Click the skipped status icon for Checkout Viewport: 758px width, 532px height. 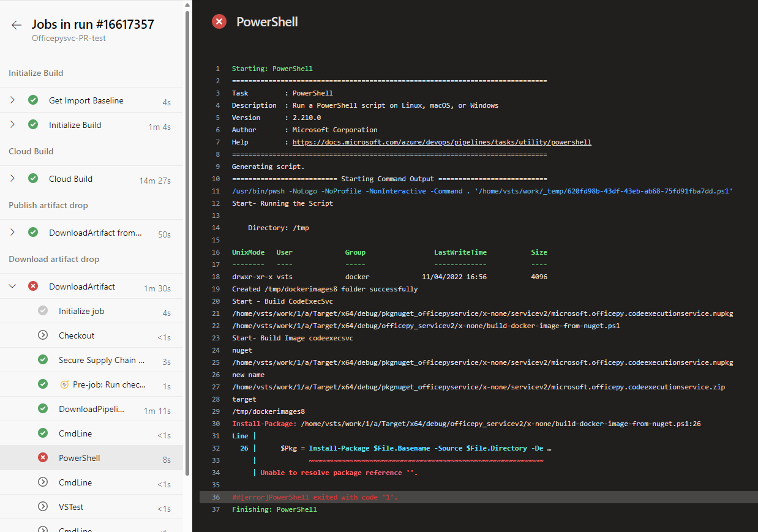pos(43,335)
